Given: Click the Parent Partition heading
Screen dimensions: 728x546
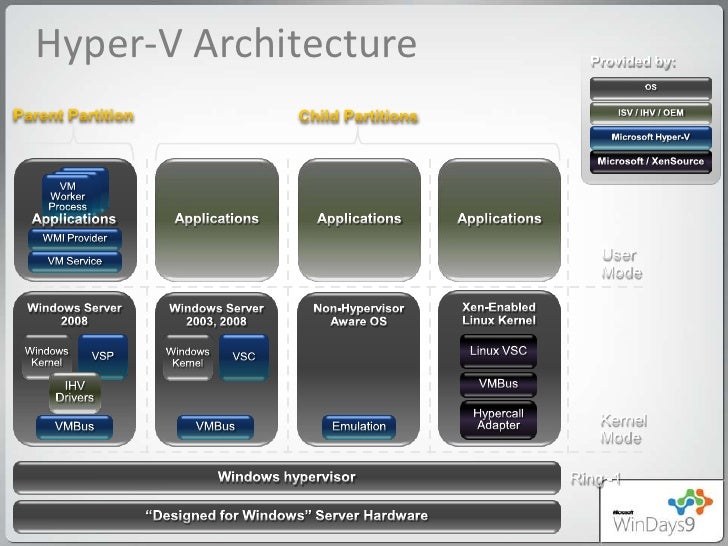Looking at the screenshot, I should pos(73,116).
